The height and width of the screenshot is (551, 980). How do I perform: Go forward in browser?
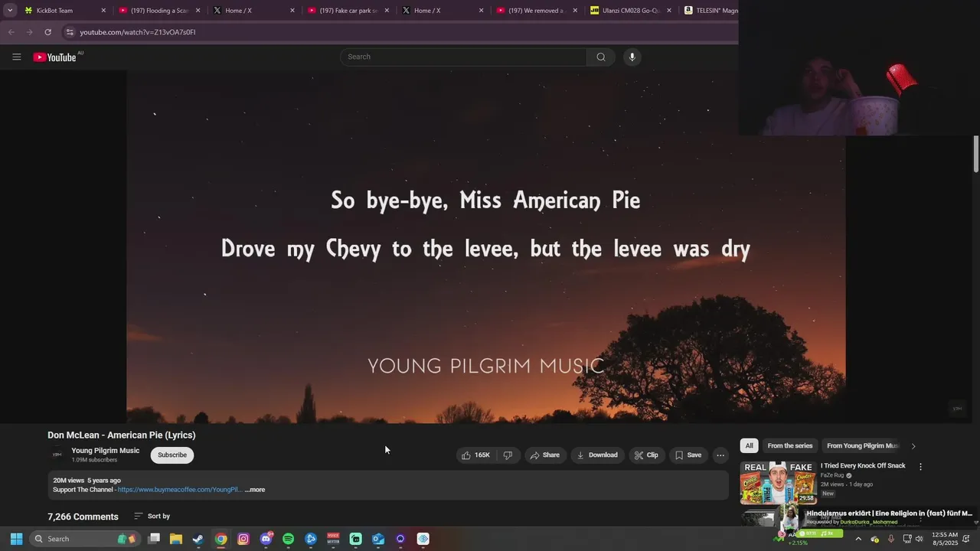(x=29, y=32)
